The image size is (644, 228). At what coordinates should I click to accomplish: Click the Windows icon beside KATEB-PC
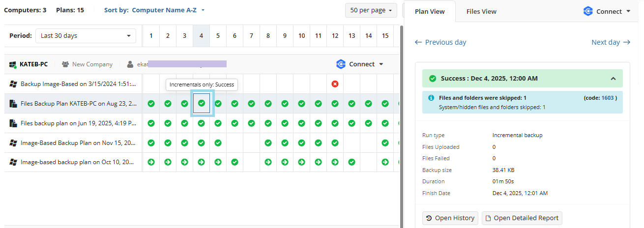tap(13, 64)
